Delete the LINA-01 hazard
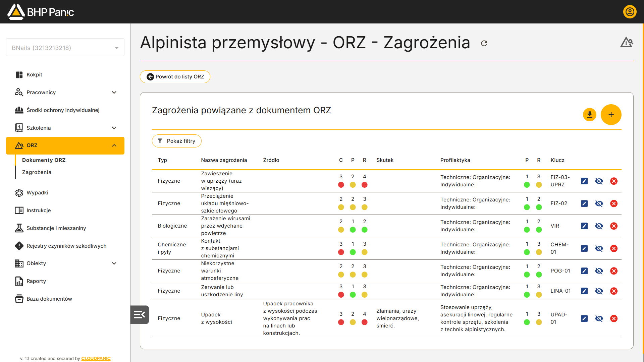This screenshot has height=362, width=644. click(614, 291)
